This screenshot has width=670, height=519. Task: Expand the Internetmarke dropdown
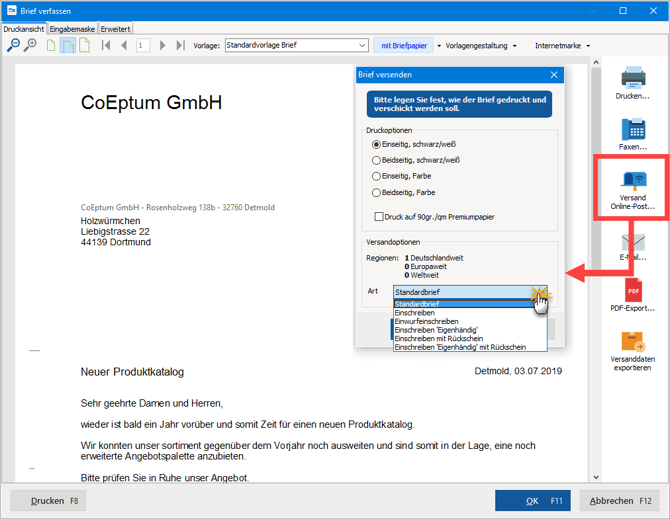pos(562,45)
